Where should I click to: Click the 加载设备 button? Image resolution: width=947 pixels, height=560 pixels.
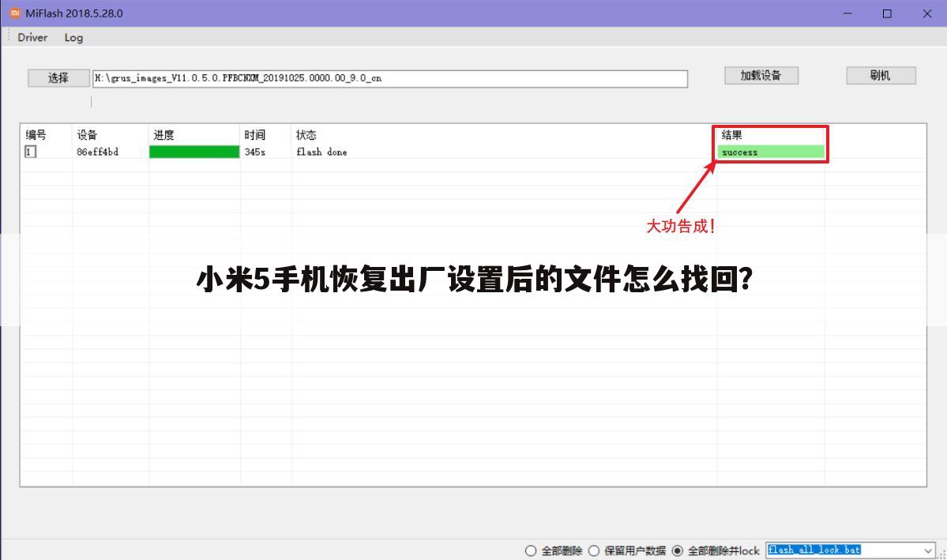coord(761,76)
